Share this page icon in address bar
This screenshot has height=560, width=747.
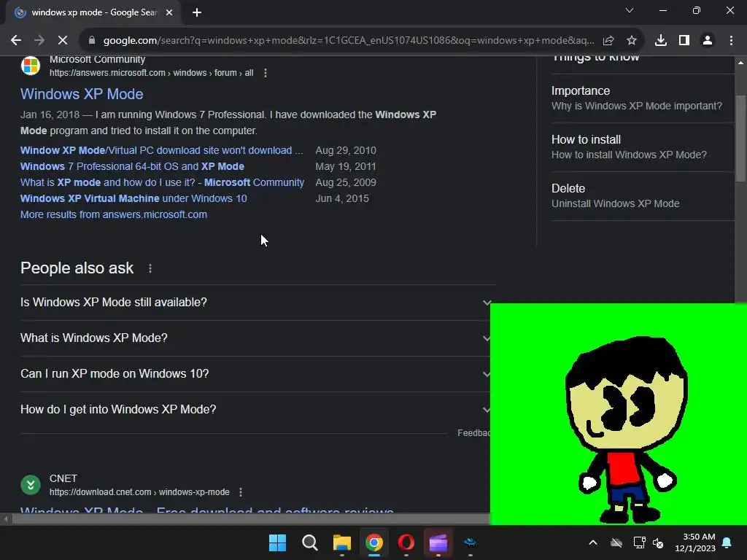pyautogui.click(x=608, y=41)
